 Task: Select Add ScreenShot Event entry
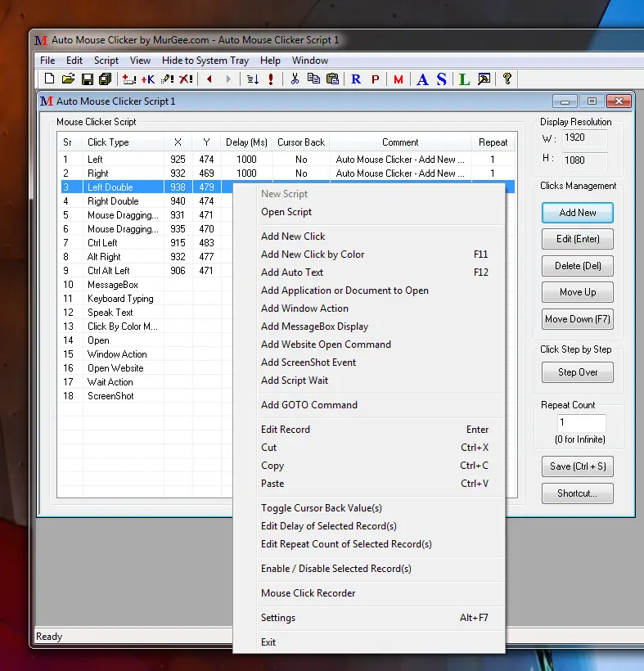(x=369, y=362)
